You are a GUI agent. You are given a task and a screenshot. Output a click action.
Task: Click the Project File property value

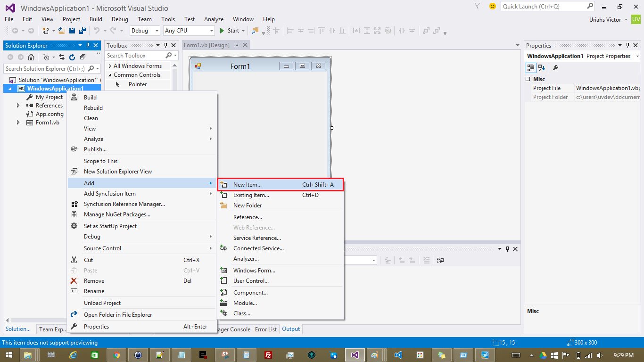[x=608, y=88]
